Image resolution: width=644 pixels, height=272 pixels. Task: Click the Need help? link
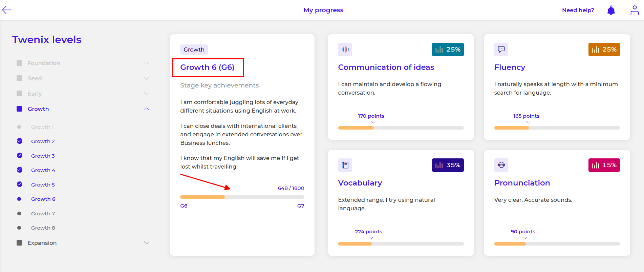pyautogui.click(x=578, y=10)
